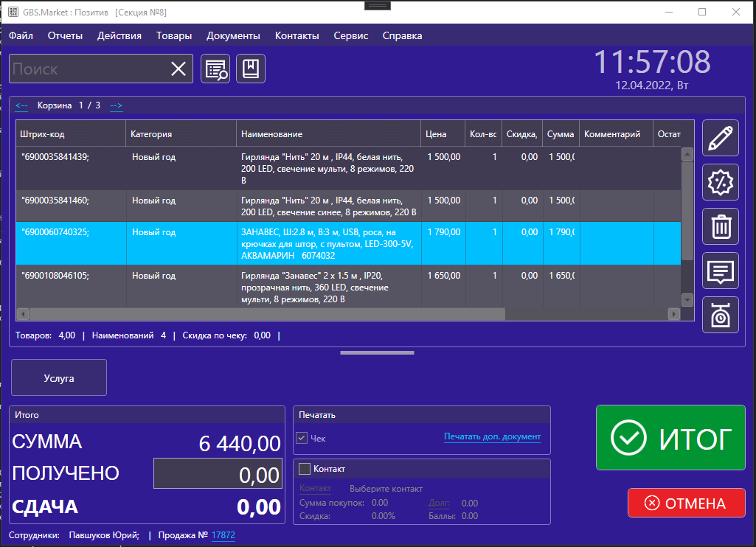Click the Печатать доп. документ link

pyautogui.click(x=492, y=437)
